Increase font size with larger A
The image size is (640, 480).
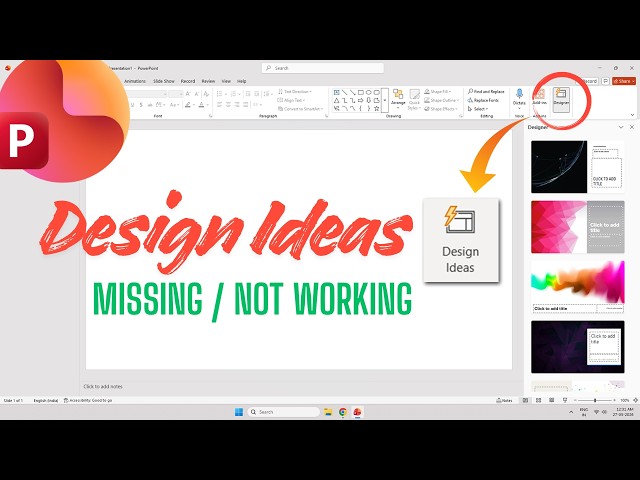pyautogui.click(x=188, y=94)
